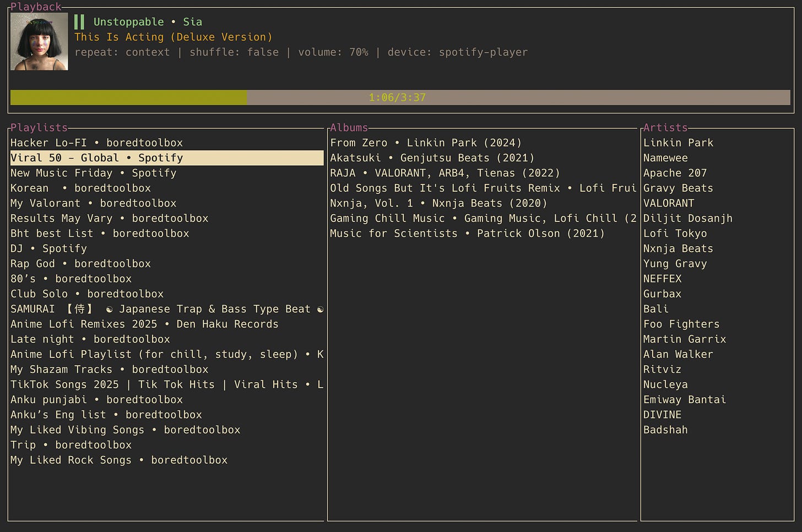Image resolution: width=802 pixels, height=532 pixels.
Task: Open SAMURAI Japanese Trap & Bass playlist
Action: pos(167,309)
